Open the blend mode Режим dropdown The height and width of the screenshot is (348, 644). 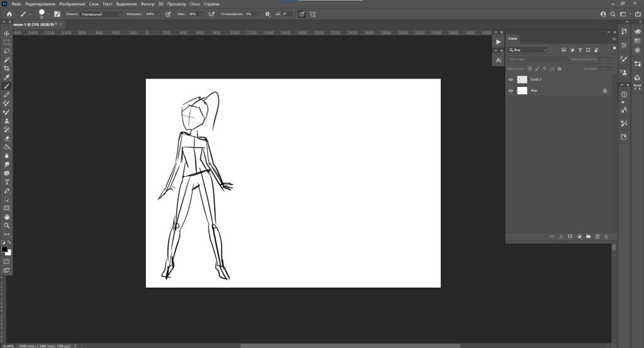point(101,14)
